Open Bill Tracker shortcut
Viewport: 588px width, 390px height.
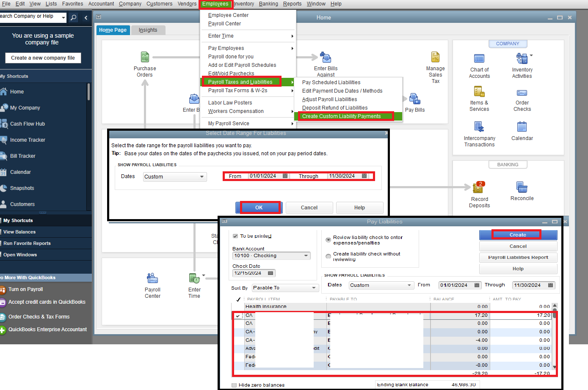[x=23, y=156]
